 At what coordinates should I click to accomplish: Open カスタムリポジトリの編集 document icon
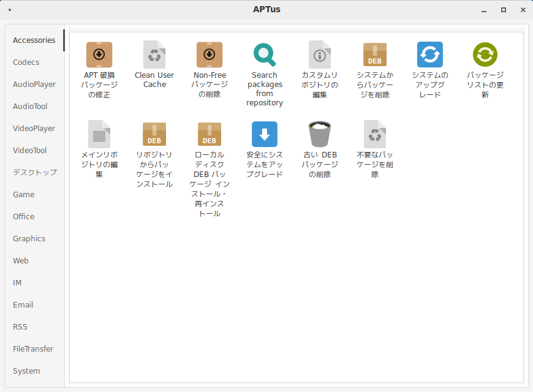(320, 55)
